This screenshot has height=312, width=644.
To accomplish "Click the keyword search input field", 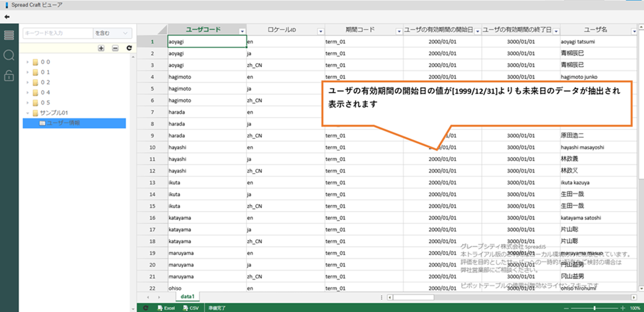I will click(x=57, y=33).
